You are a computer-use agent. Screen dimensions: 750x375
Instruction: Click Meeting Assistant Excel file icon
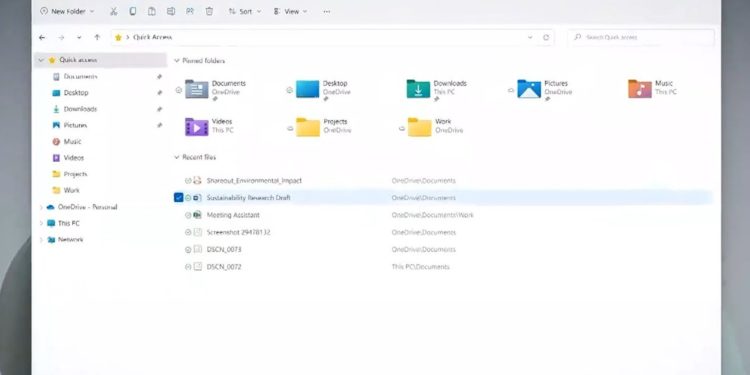pyautogui.click(x=198, y=215)
